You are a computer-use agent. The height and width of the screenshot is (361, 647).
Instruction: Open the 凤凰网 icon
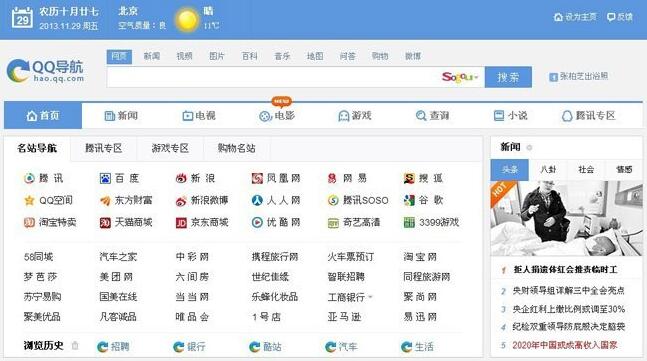pos(257,178)
